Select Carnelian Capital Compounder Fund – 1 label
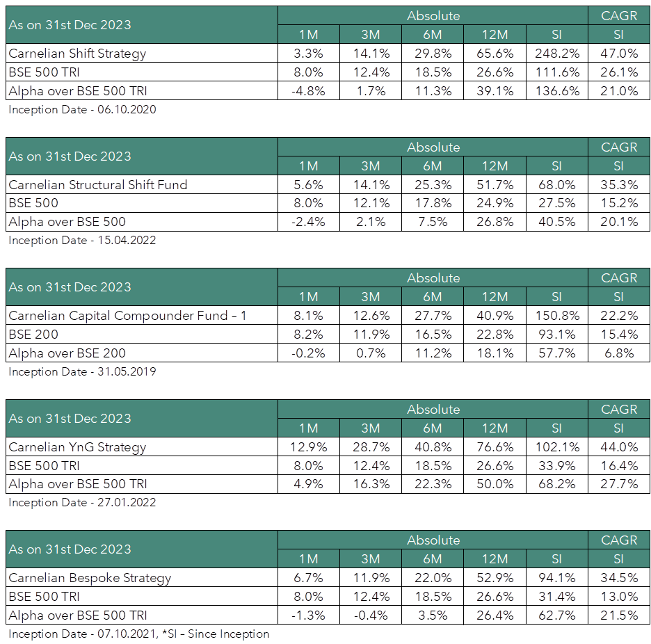Viewport: 651px width, 644px height. 127,316
